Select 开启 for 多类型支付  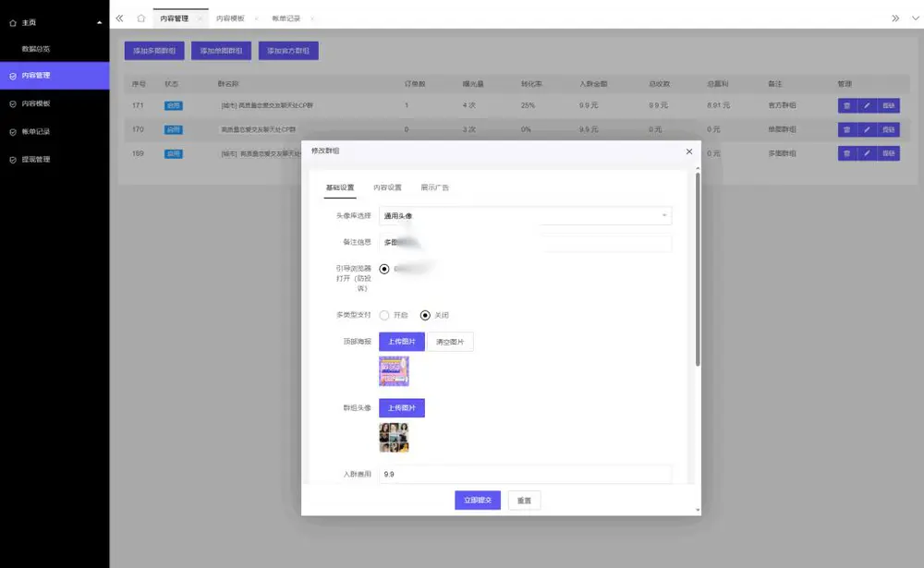pyautogui.click(x=384, y=315)
